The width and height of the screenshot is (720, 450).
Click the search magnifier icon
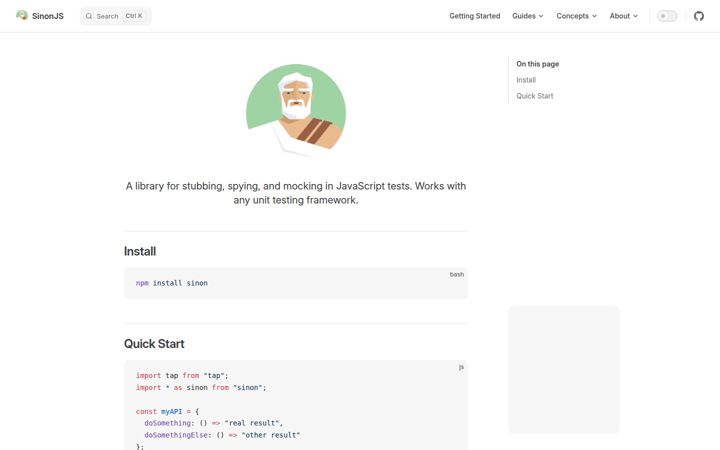click(x=89, y=16)
